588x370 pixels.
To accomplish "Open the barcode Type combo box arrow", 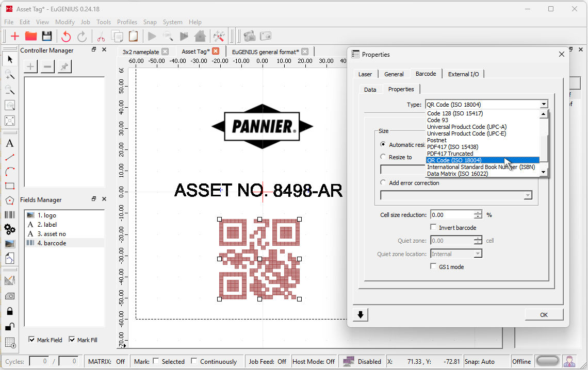I will [544, 105].
